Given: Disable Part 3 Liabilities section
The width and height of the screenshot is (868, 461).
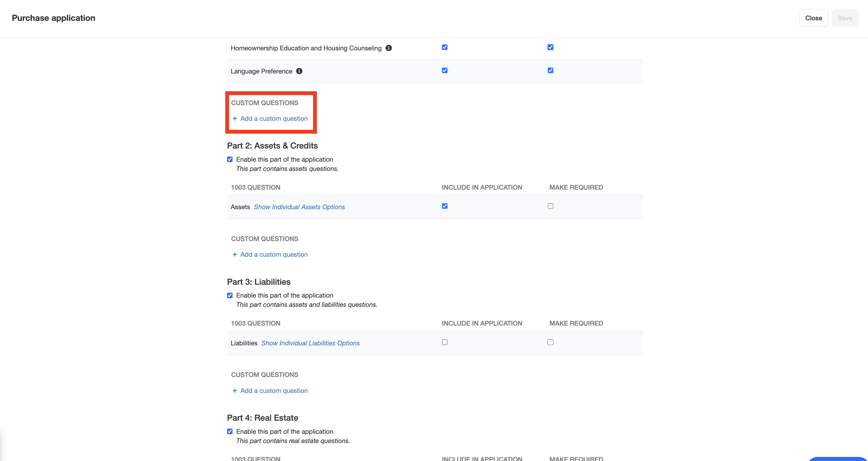Looking at the screenshot, I should pyautogui.click(x=230, y=296).
